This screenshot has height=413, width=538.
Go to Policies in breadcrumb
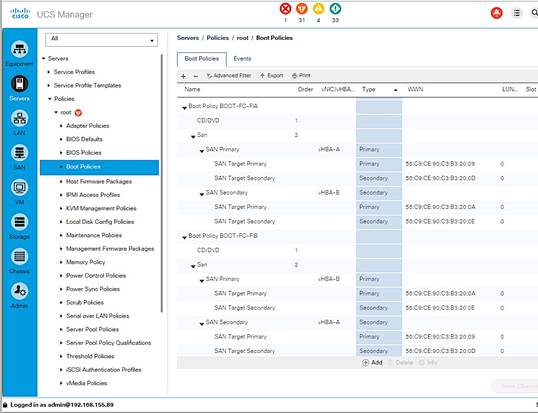click(x=218, y=38)
